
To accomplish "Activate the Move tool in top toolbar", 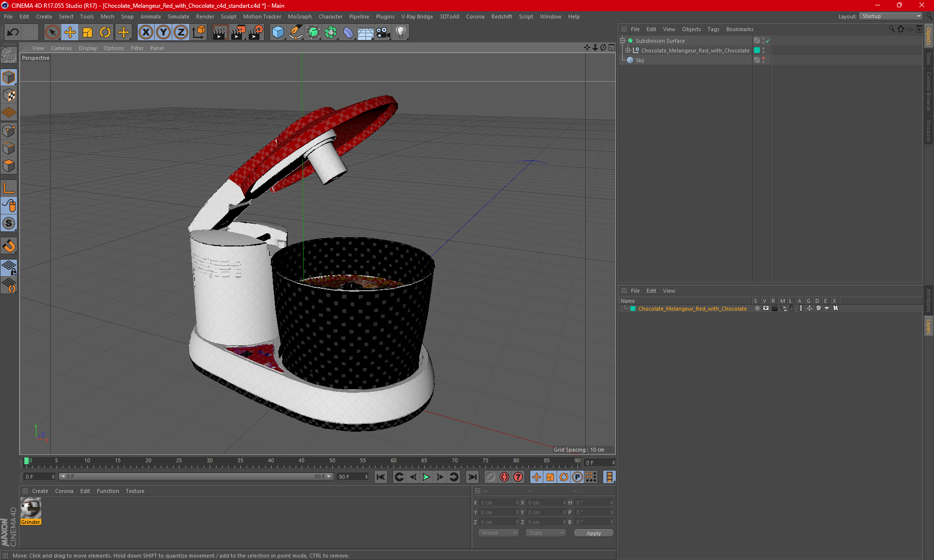I will pos(70,33).
